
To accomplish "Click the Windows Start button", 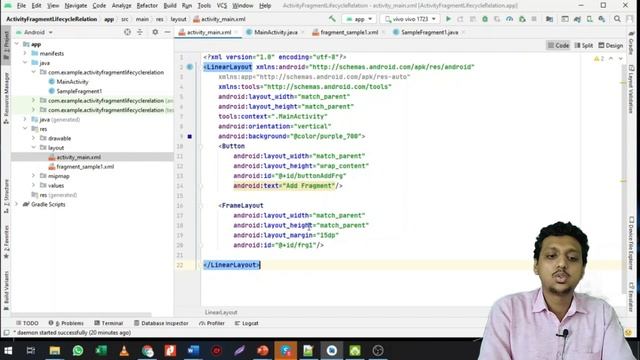I will pos(8,350).
